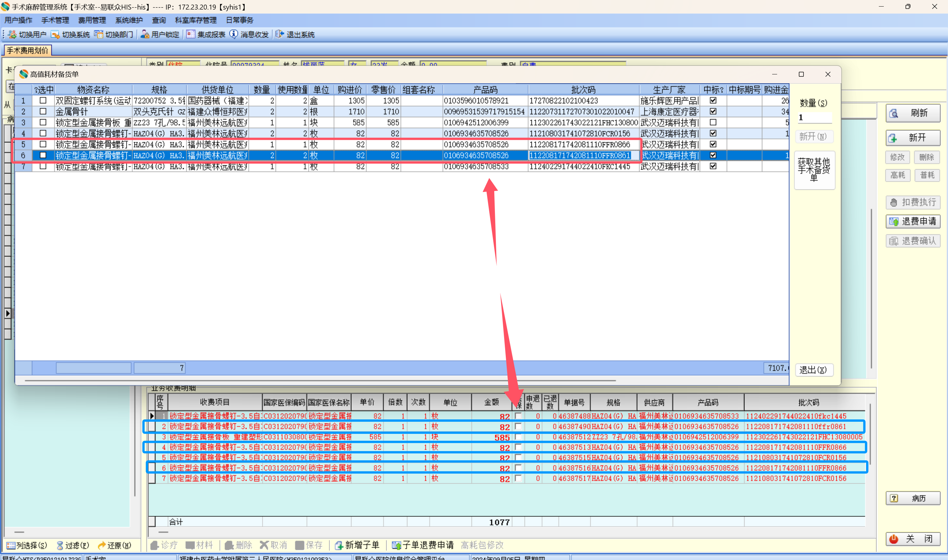Screen dimensions: 948x560
Task: Click the 用户锁定 user lock icon
Action: 145,34
